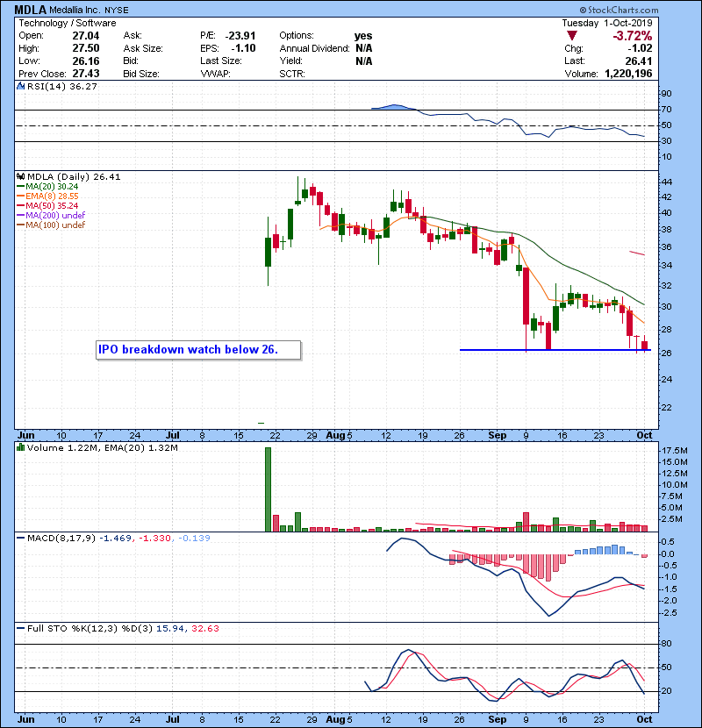Click the 44 price axis label

666,182
